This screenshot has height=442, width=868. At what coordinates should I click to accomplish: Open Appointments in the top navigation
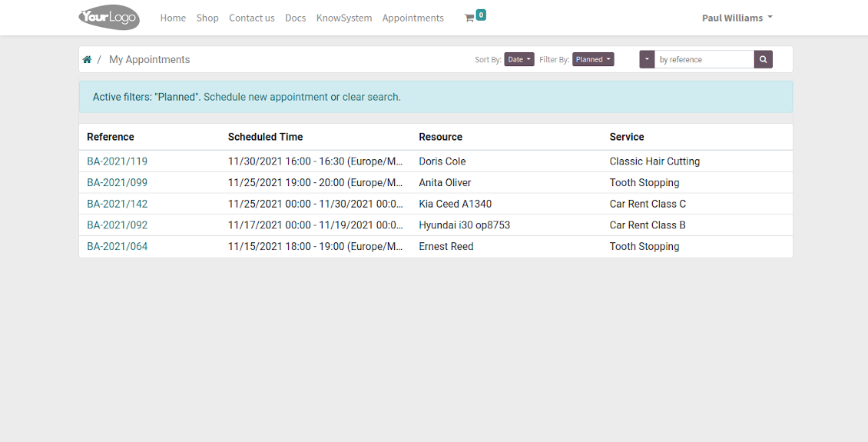tap(412, 18)
